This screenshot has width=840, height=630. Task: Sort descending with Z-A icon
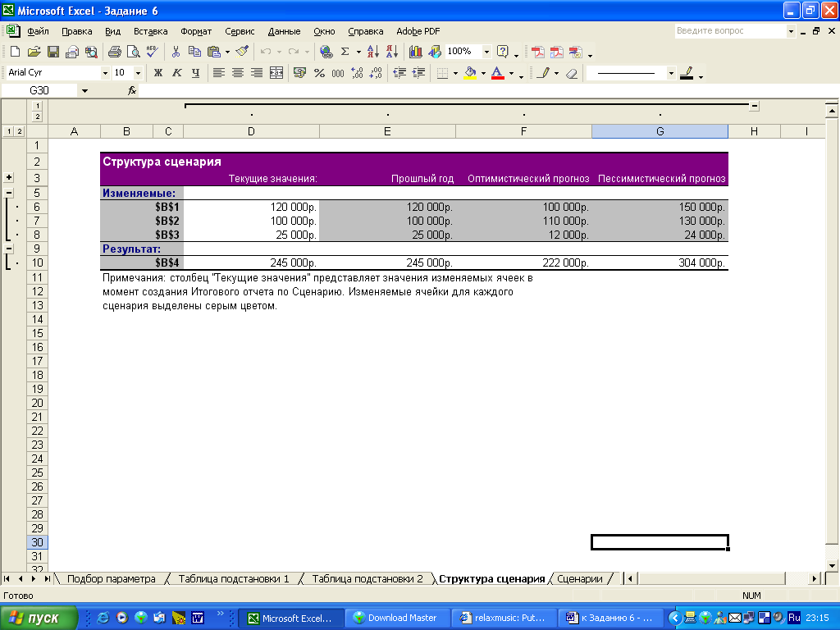coord(392,52)
